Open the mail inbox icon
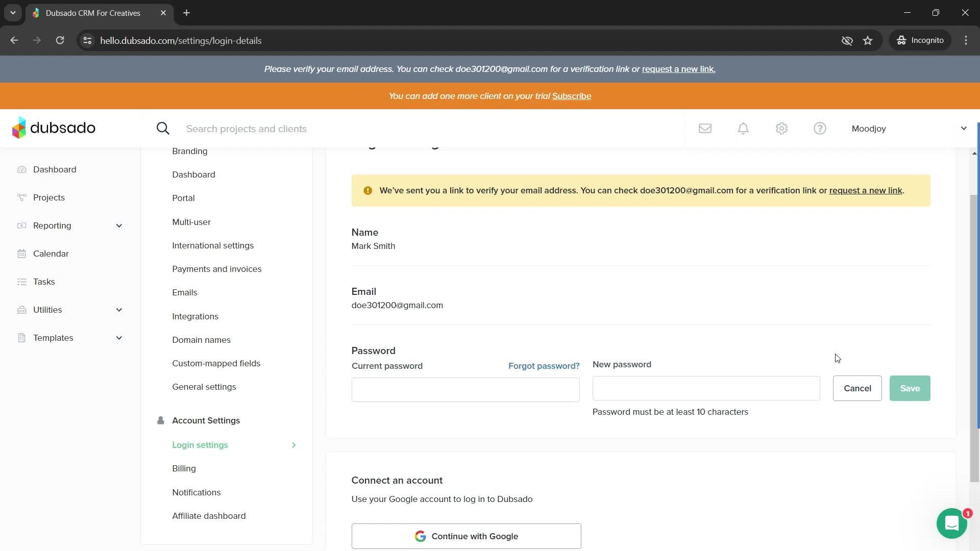Image resolution: width=980 pixels, height=551 pixels. click(705, 129)
